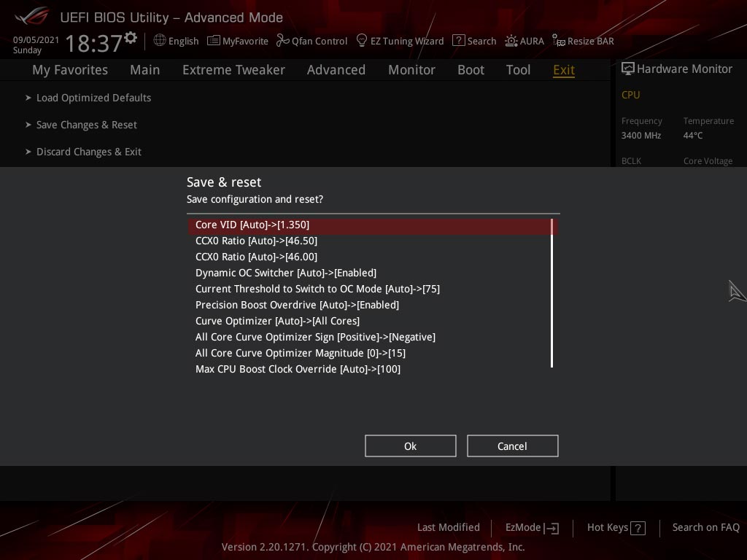Select the Tool tab
Viewport: 747px width, 560px height.
(x=518, y=70)
